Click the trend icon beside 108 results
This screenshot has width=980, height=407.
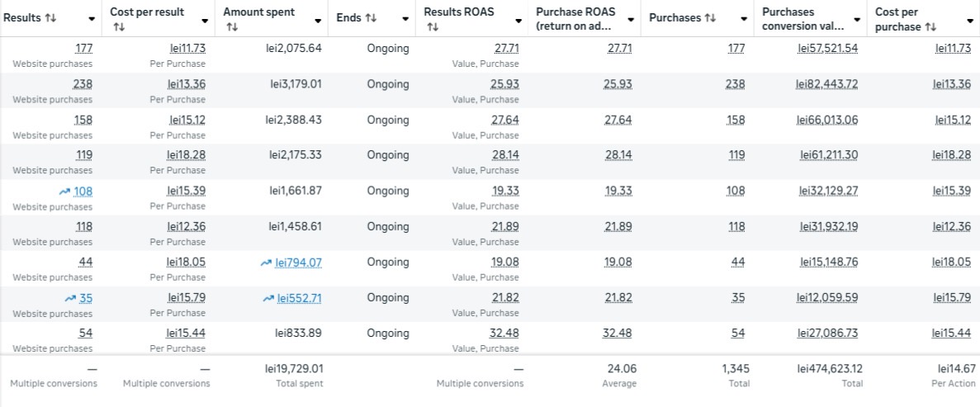(66, 192)
